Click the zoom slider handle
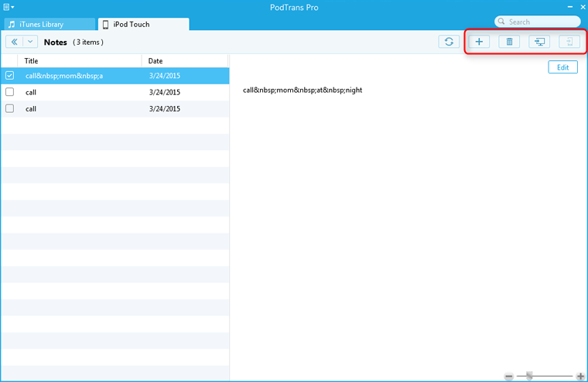 (x=529, y=376)
